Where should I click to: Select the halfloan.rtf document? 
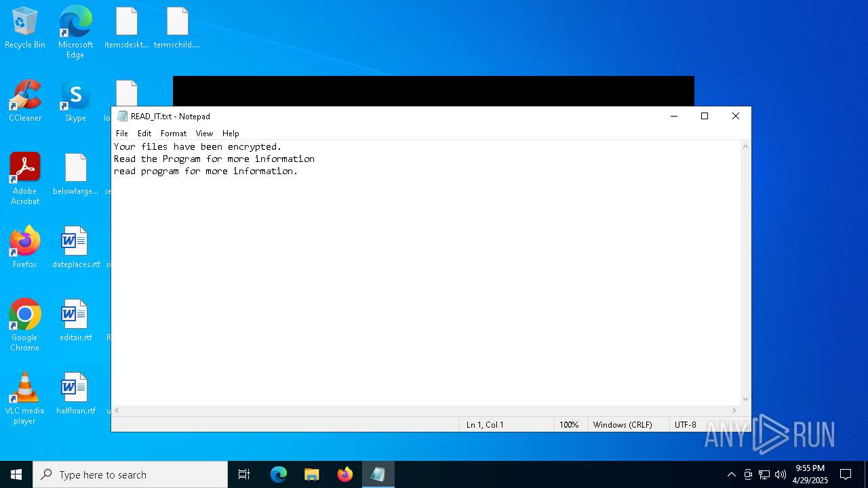point(75,394)
